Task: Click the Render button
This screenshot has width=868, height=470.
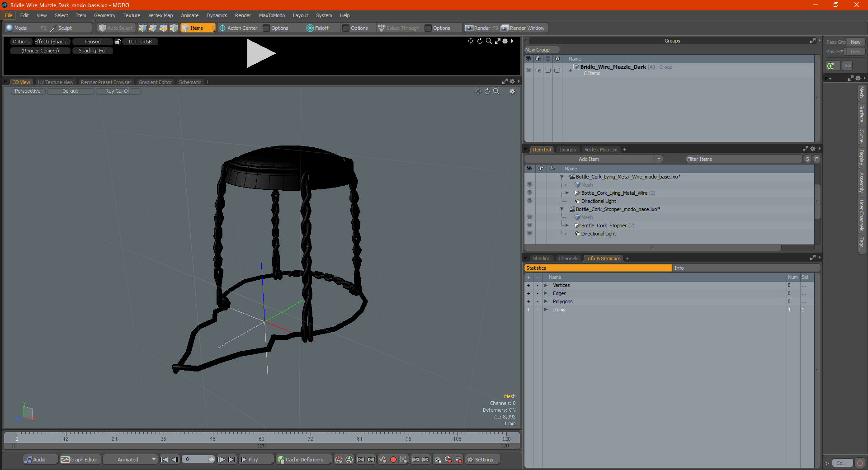Action: coord(482,28)
